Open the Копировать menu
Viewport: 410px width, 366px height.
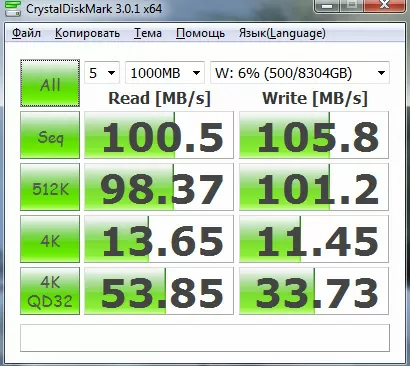[87, 33]
